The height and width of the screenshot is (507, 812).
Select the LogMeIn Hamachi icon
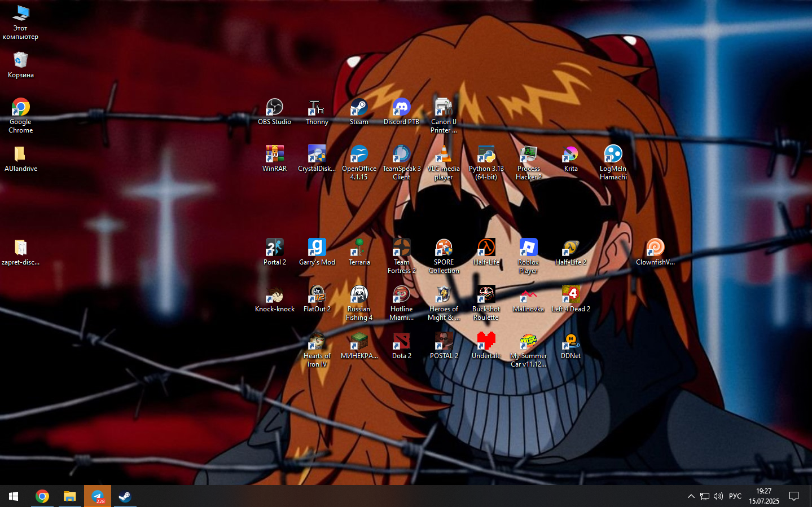613,162
